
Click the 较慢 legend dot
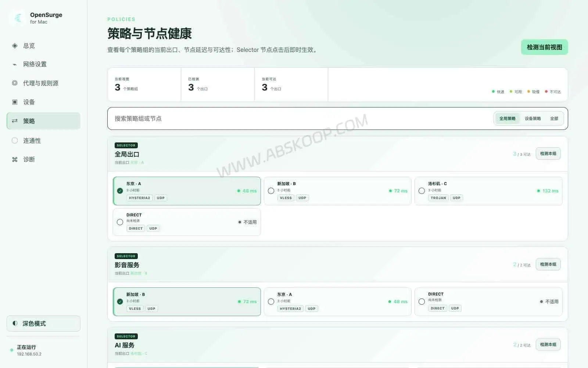(528, 92)
